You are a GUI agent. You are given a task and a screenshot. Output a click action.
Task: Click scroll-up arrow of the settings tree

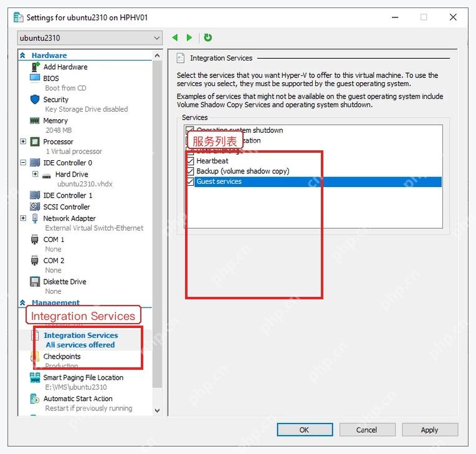click(157, 56)
